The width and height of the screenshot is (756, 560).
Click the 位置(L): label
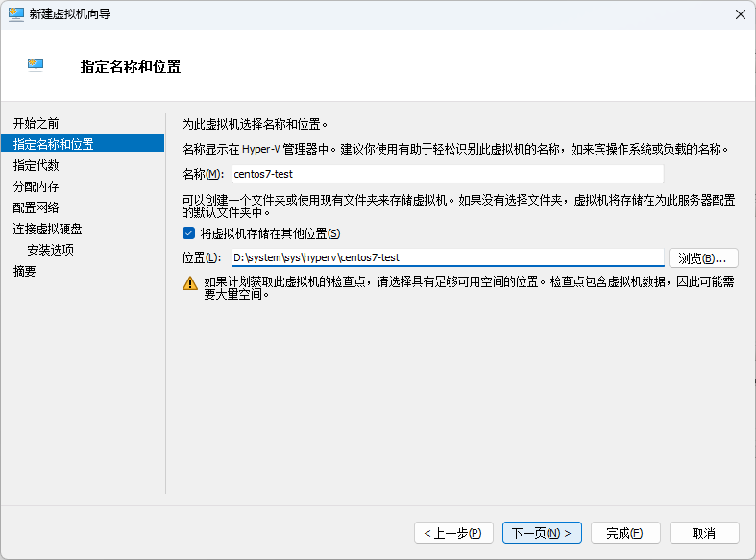[x=202, y=257]
